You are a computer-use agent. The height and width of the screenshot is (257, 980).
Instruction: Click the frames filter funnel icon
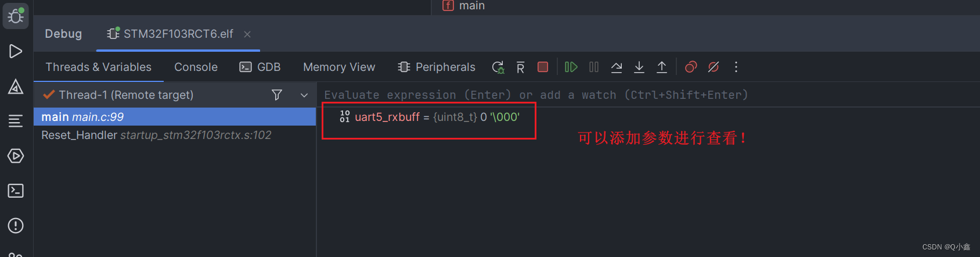tap(277, 95)
